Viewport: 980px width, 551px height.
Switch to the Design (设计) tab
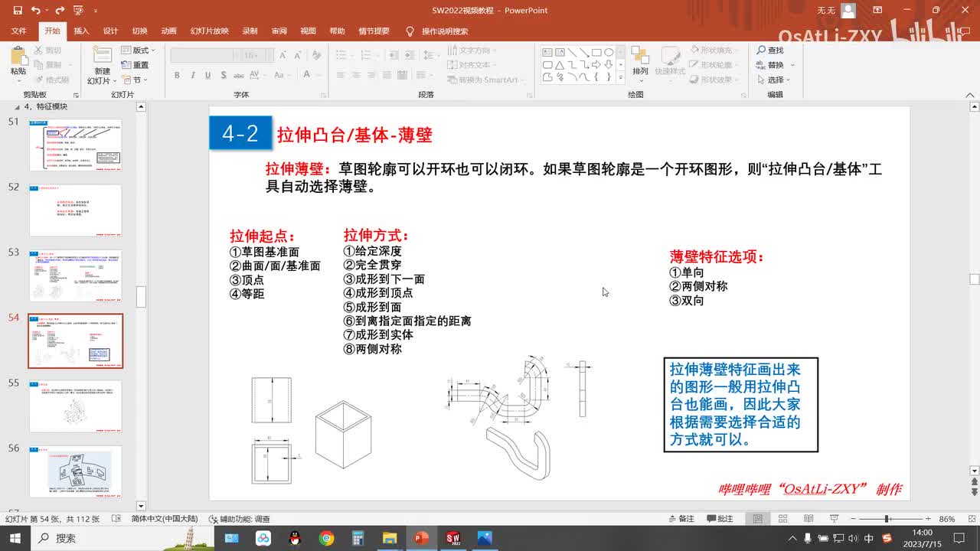[x=110, y=31]
